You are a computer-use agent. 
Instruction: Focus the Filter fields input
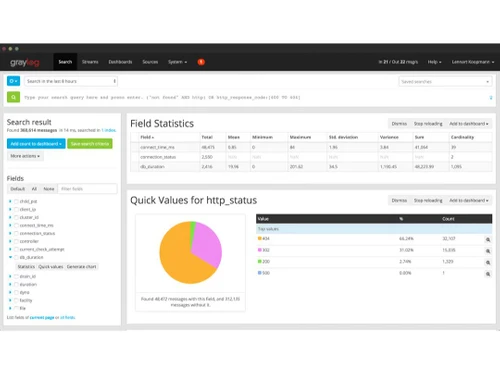[x=87, y=189]
